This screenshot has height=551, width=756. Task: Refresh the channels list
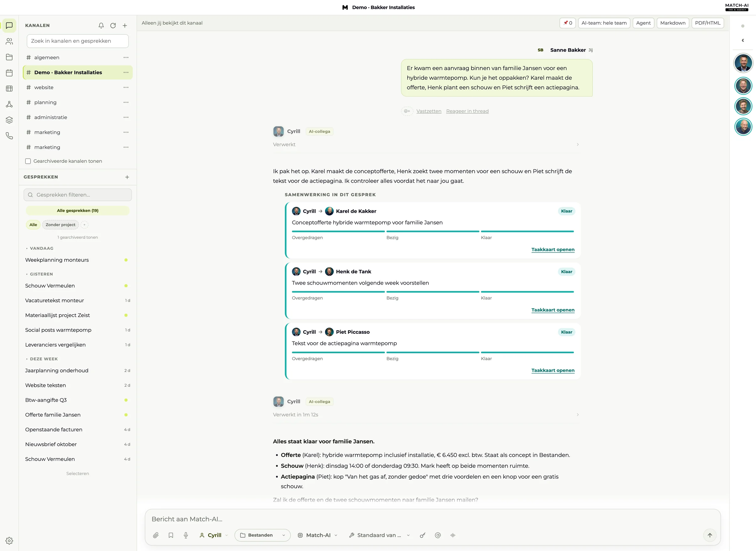point(113,26)
